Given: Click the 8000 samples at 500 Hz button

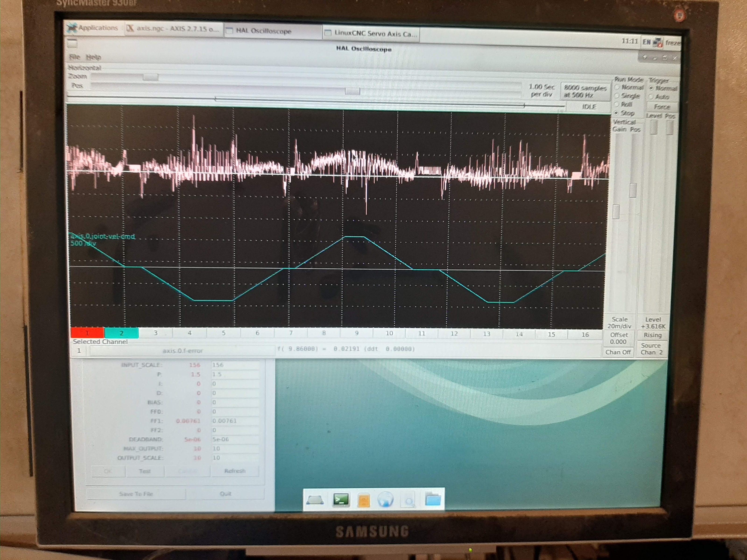Looking at the screenshot, I should 585,91.
